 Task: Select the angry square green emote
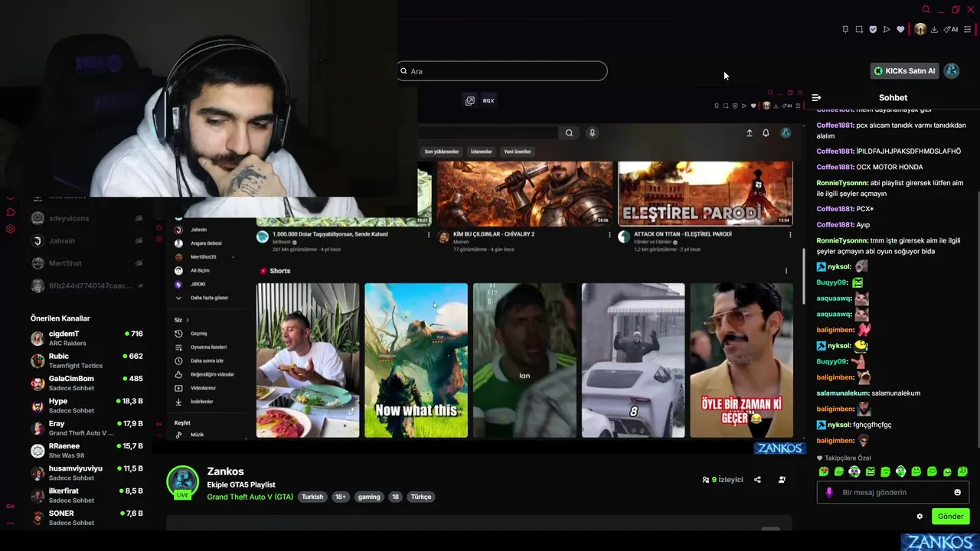(x=871, y=471)
